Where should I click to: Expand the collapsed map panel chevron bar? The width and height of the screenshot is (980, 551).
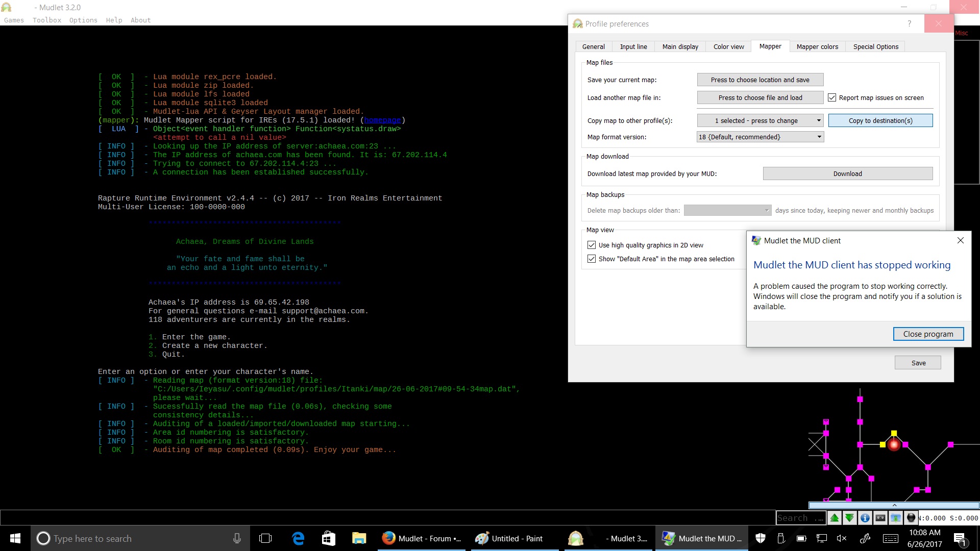(x=894, y=505)
